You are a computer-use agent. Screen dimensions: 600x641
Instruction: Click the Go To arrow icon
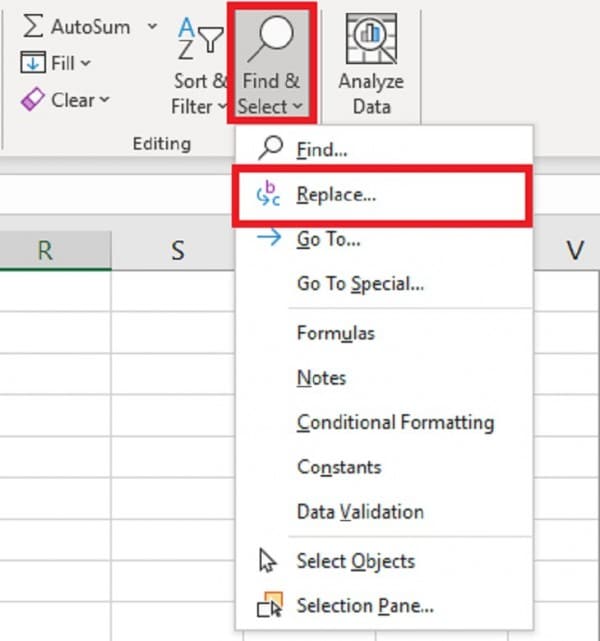(269, 237)
